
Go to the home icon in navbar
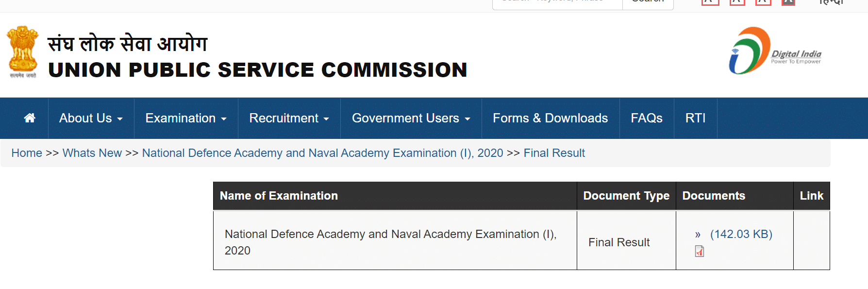pyautogui.click(x=30, y=118)
